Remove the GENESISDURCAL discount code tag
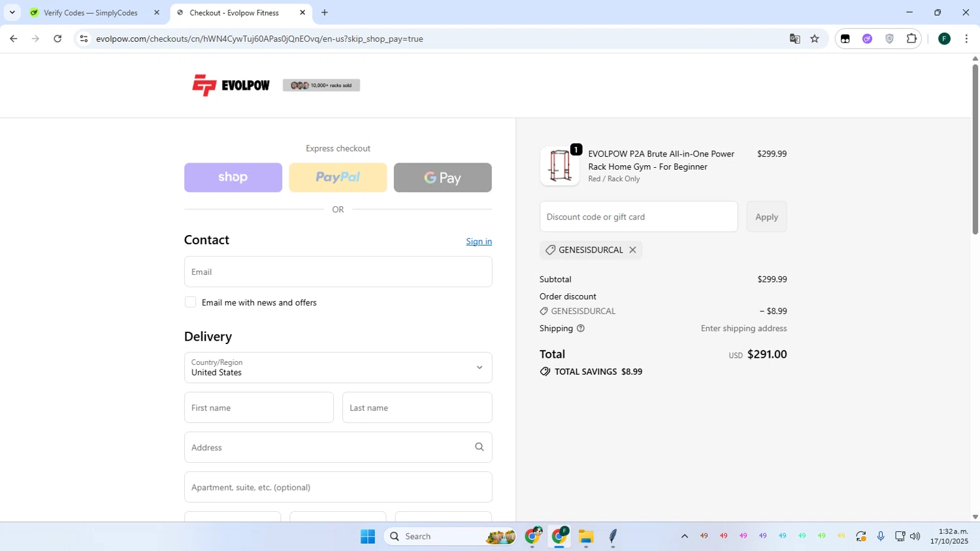 632,250
